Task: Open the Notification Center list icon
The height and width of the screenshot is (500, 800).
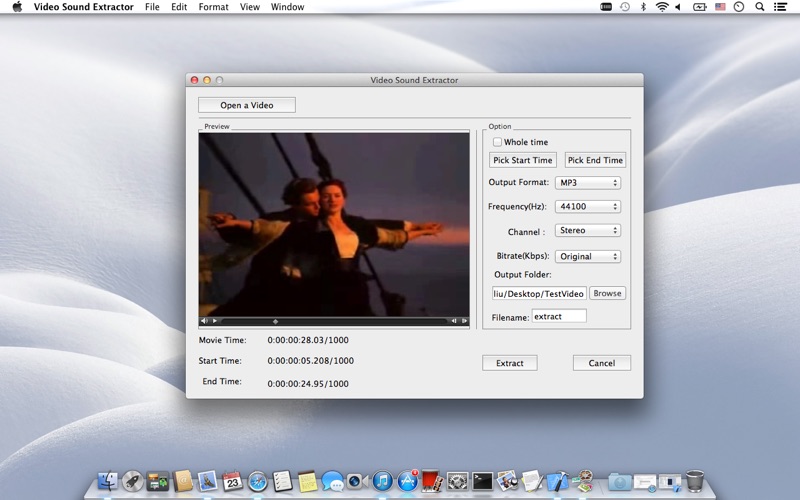Action: click(x=780, y=7)
